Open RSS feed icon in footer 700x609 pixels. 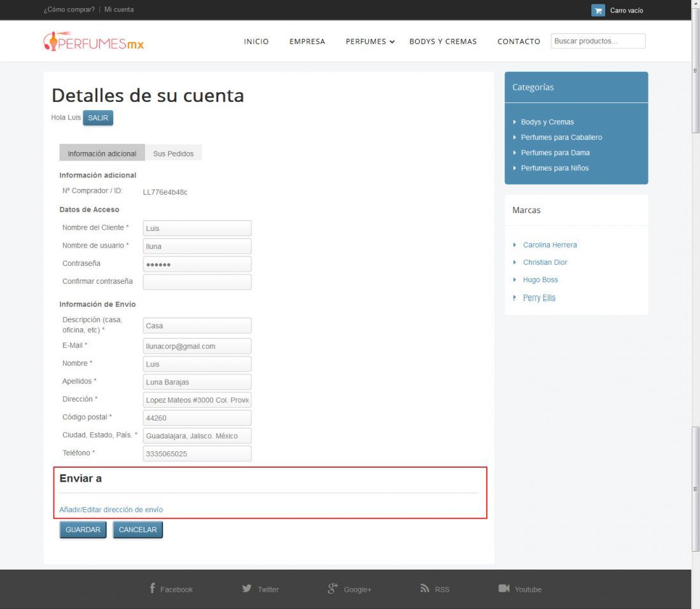(424, 589)
